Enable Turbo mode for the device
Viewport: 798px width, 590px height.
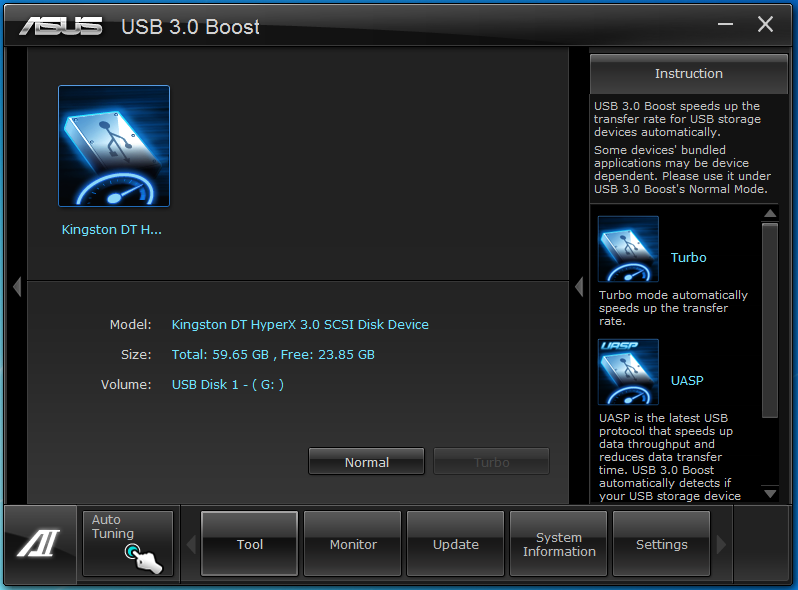[491, 462]
